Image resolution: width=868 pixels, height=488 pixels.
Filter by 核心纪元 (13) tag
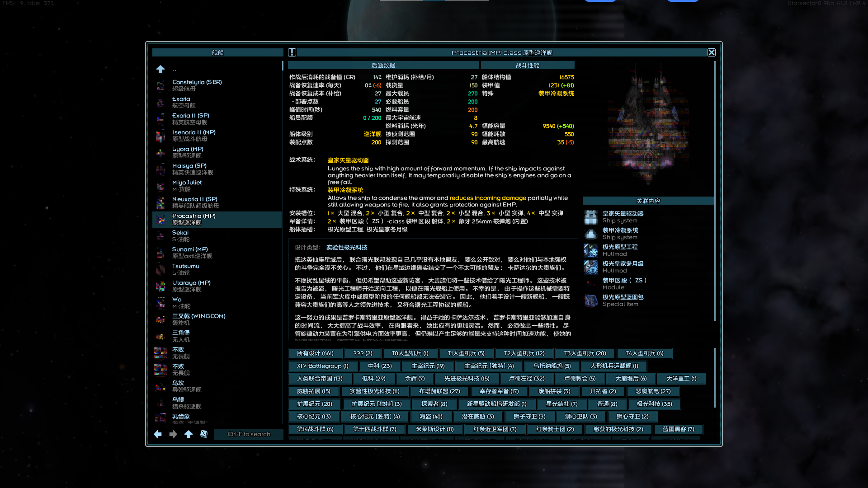314,417
